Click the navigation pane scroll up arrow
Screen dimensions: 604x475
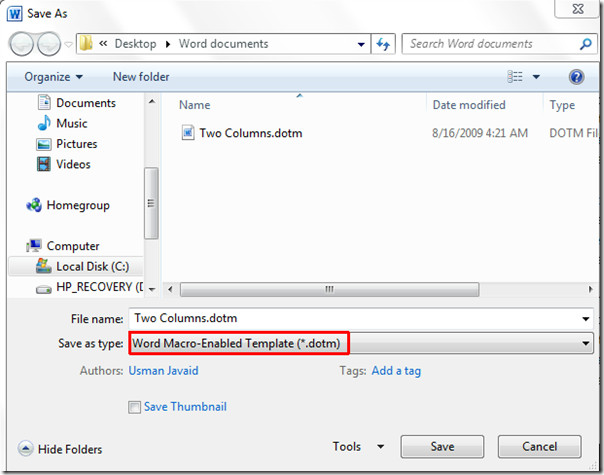[x=152, y=102]
